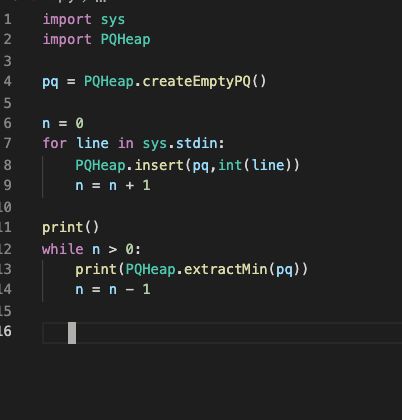Click the 'while' keyword
402x420 pixels.
point(63,249)
